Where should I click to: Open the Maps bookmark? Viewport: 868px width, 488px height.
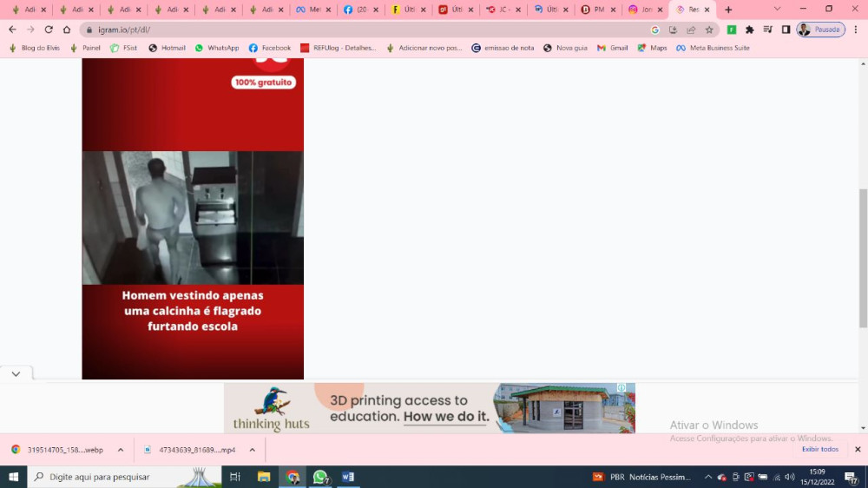(x=652, y=48)
